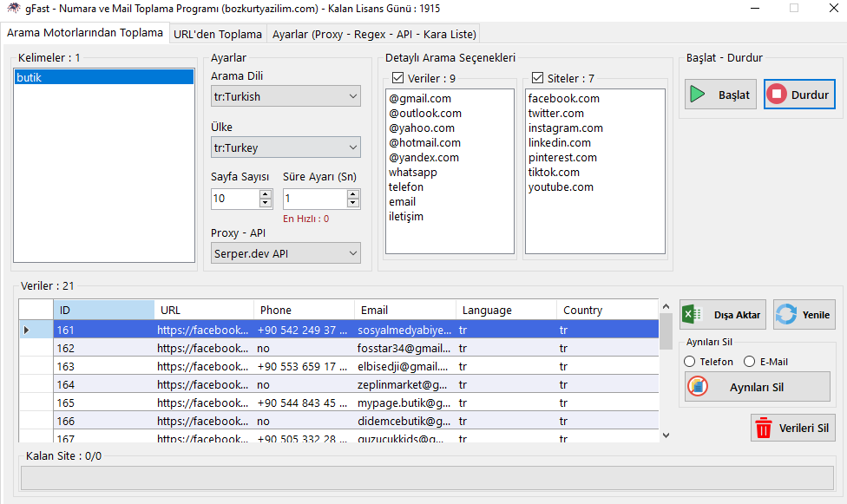Viewport: 847px width, 504px height.
Task: Select 'iletişim' in Veriler list
Action: pos(405,217)
